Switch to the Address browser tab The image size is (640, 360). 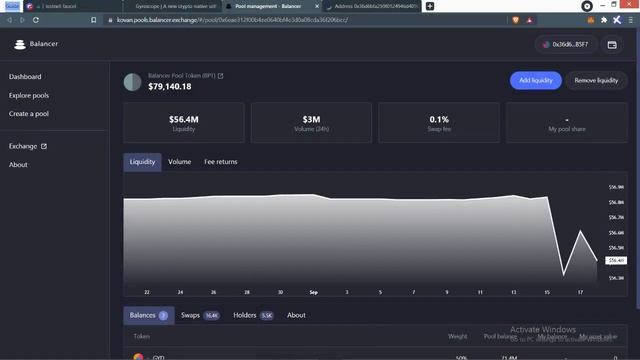371,6
